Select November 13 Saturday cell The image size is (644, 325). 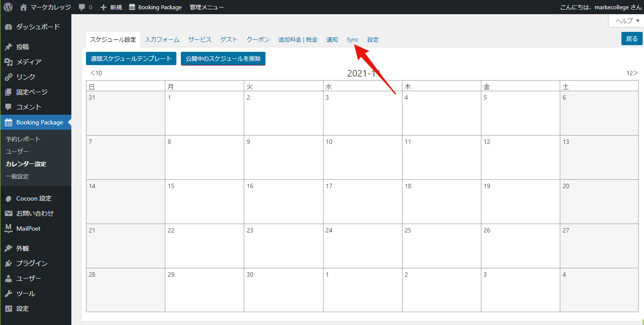click(x=599, y=157)
